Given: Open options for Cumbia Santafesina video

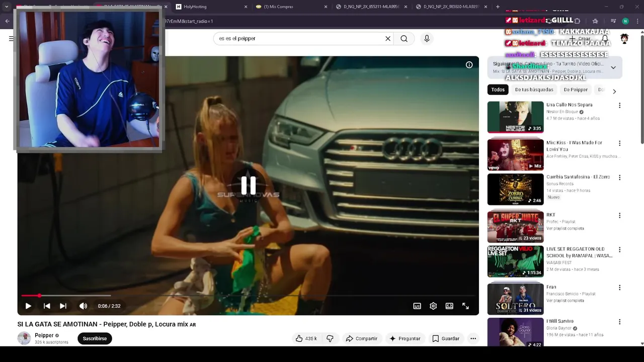Looking at the screenshot, I should [x=619, y=177].
